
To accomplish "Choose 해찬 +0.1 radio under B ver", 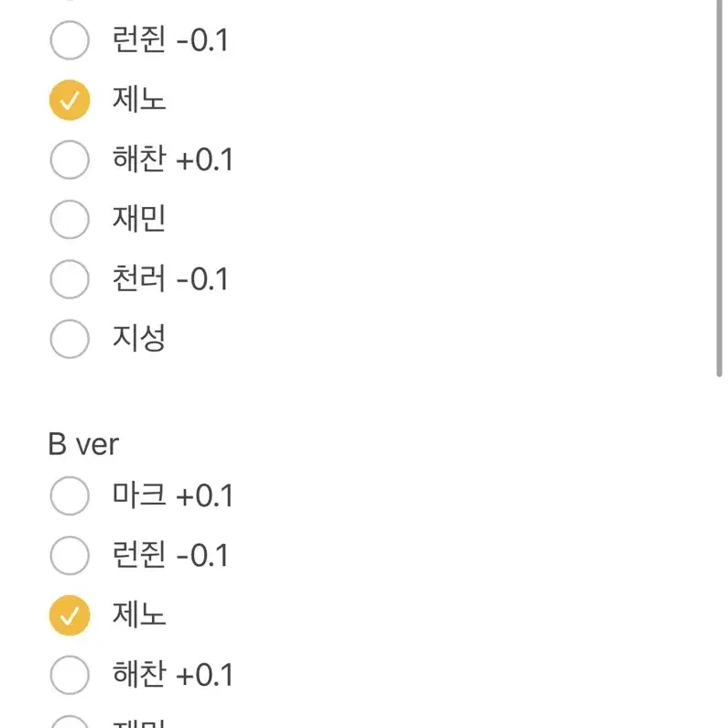I will pos(70,675).
